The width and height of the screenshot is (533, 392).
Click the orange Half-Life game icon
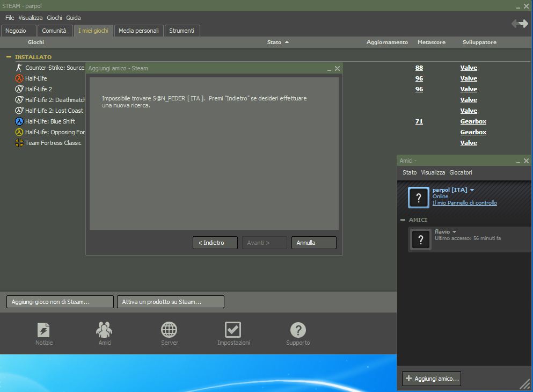tap(19, 78)
